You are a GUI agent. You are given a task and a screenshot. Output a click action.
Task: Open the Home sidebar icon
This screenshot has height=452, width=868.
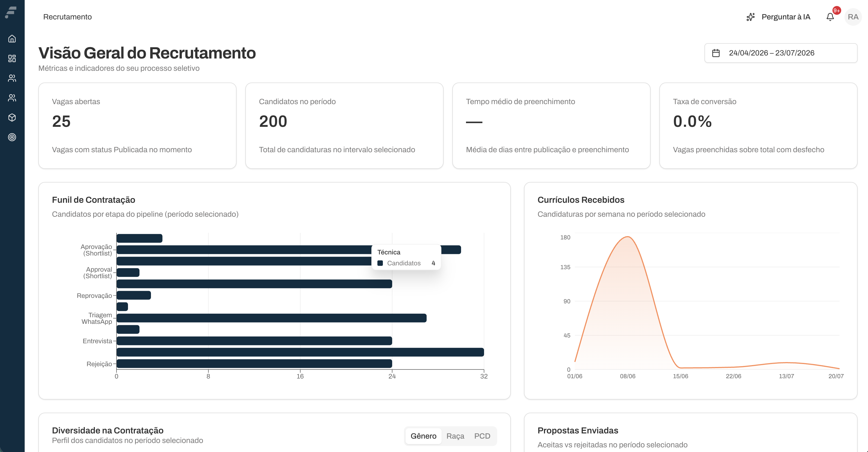(x=12, y=39)
